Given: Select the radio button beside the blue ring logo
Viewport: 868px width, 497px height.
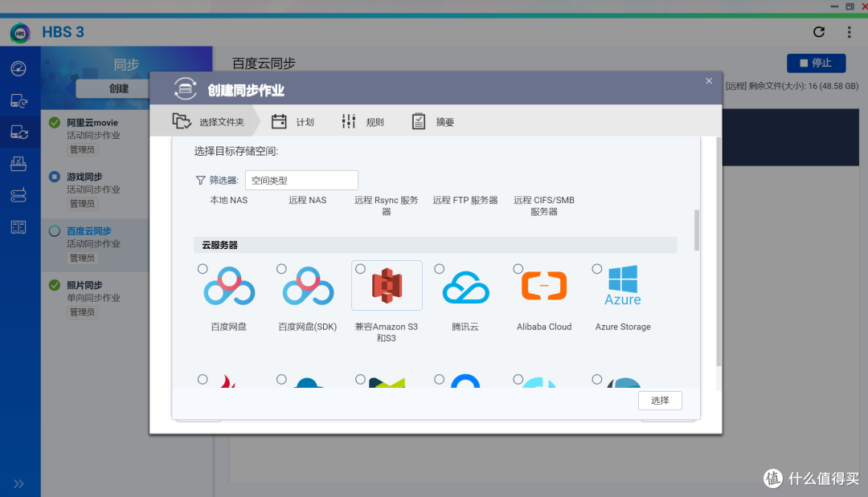Looking at the screenshot, I should coord(440,379).
